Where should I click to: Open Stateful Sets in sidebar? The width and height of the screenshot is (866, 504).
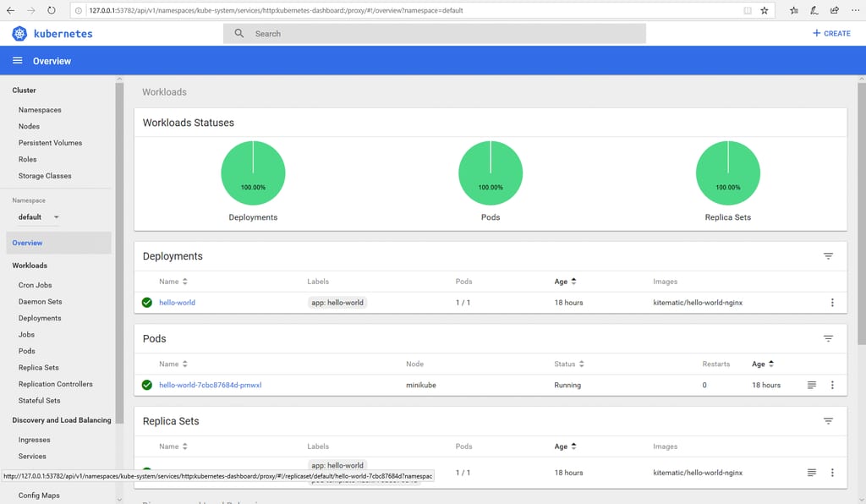[39, 401]
